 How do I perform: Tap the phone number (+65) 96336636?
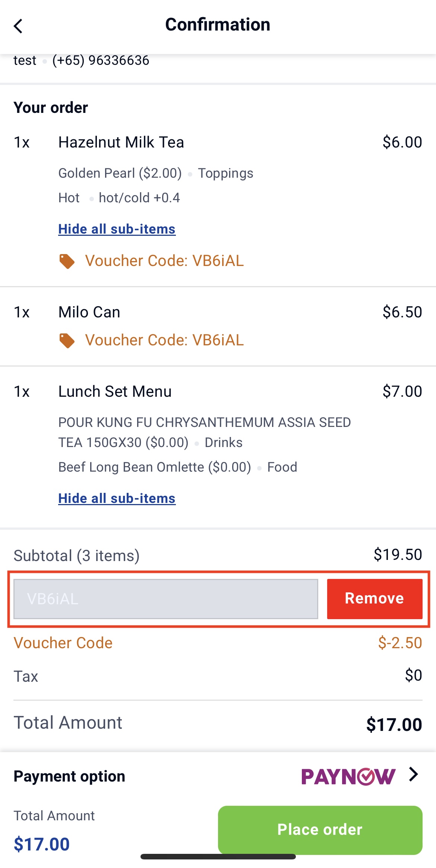coord(101,60)
